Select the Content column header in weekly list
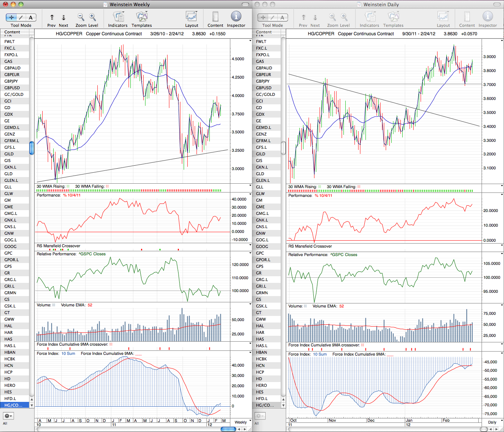The height and width of the screenshot is (432, 504). coord(15,32)
